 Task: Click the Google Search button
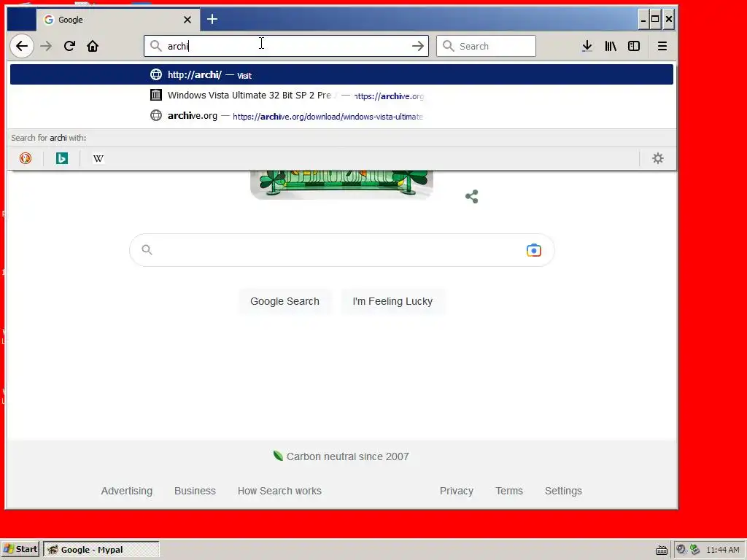coord(285,301)
